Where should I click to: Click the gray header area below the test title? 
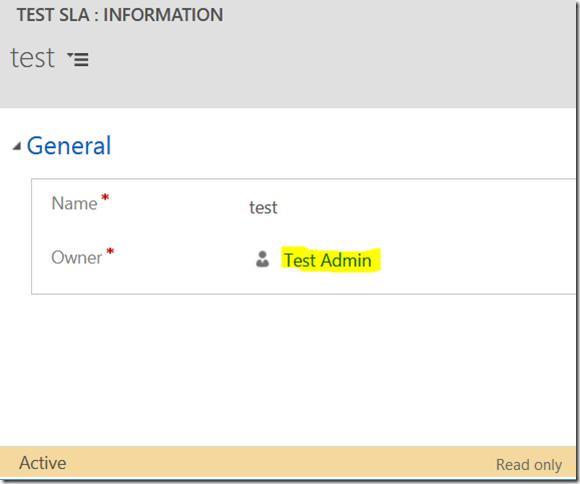(x=288, y=91)
